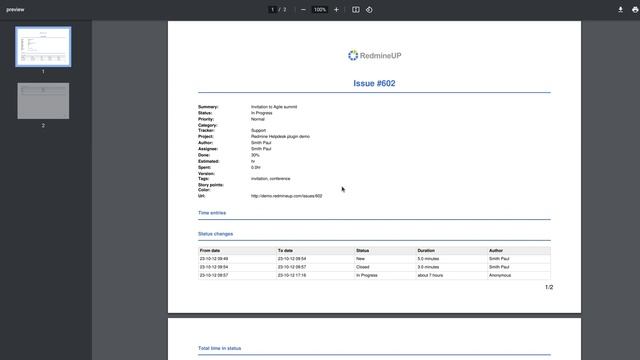
Task: Click the zoom in plus button
Action: pyautogui.click(x=336, y=10)
